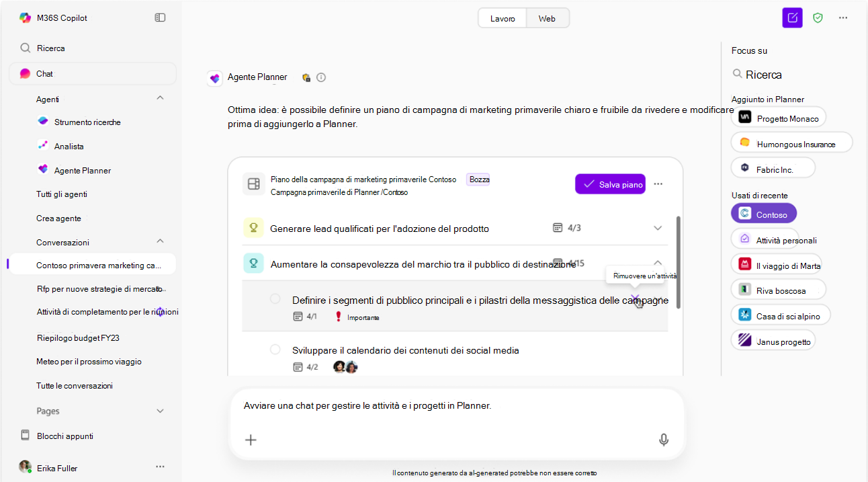868x482 pixels.
Task: Click the lock badge next to Agente Planner
Action: (306, 77)
